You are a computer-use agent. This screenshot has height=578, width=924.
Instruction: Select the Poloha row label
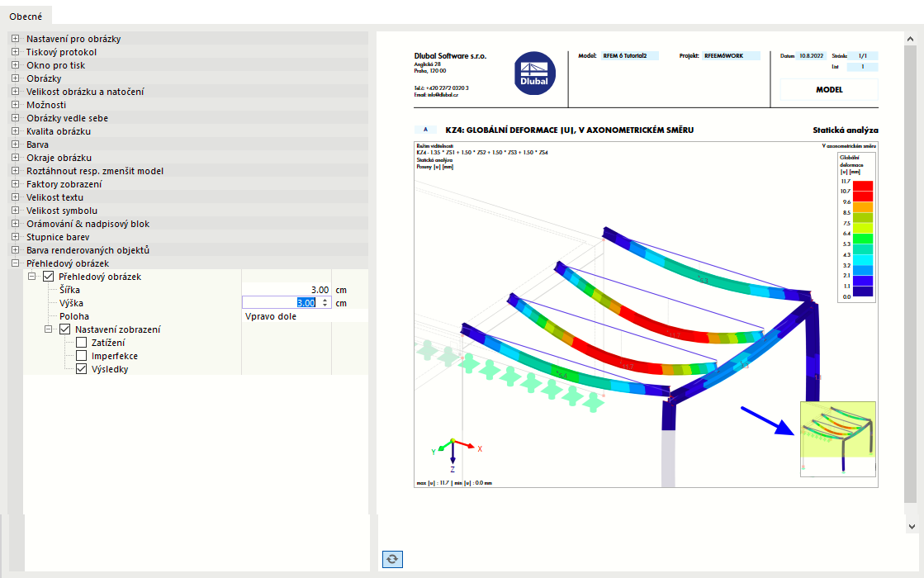click(74, 316)
